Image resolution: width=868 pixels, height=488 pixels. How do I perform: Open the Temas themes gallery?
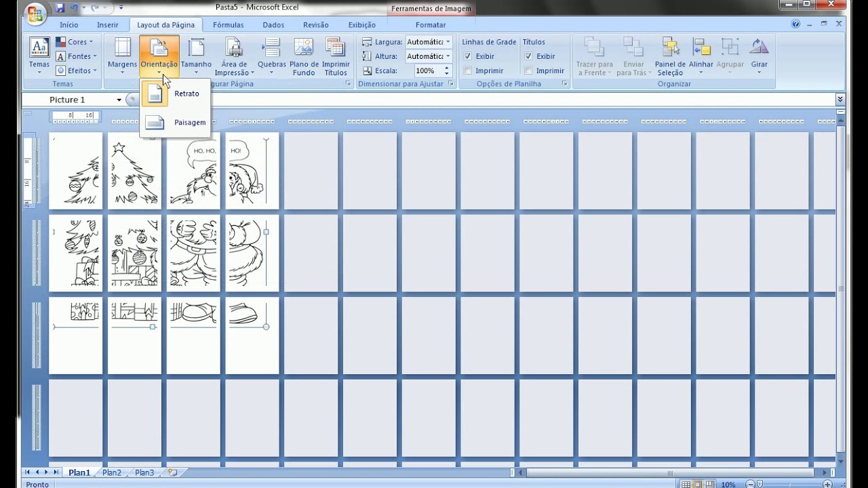pyautogui.click(x=39, y=56)
